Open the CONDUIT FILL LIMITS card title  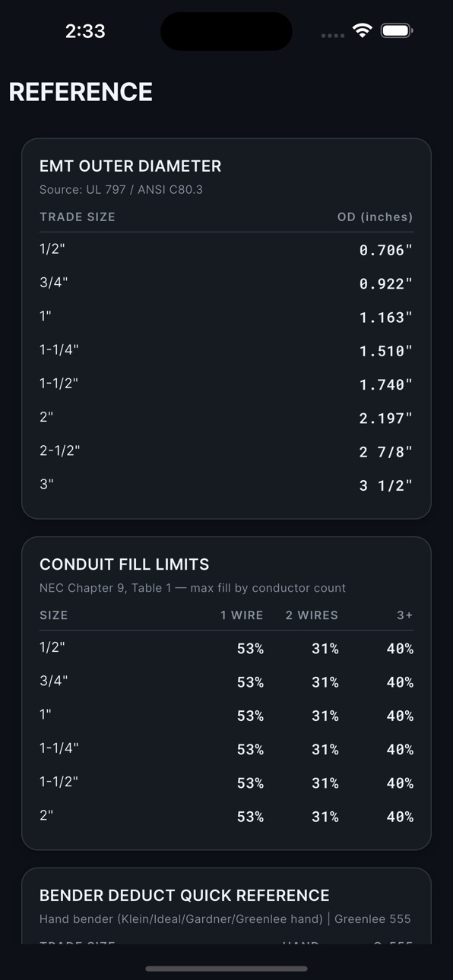(125, 564)
